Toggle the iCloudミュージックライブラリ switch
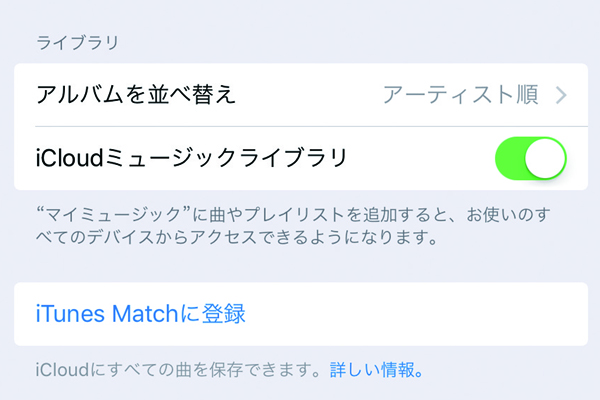 [530, 158]
